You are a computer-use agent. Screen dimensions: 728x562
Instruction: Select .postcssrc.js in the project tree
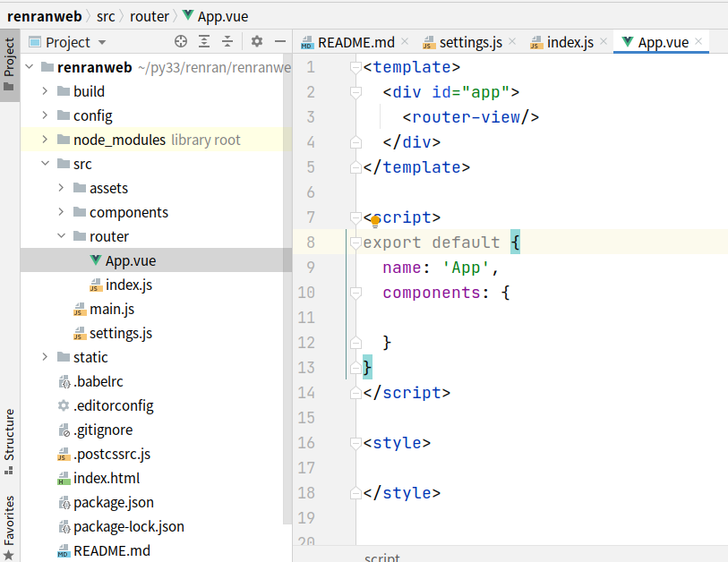pyautogui.click(x=112, y=454)
